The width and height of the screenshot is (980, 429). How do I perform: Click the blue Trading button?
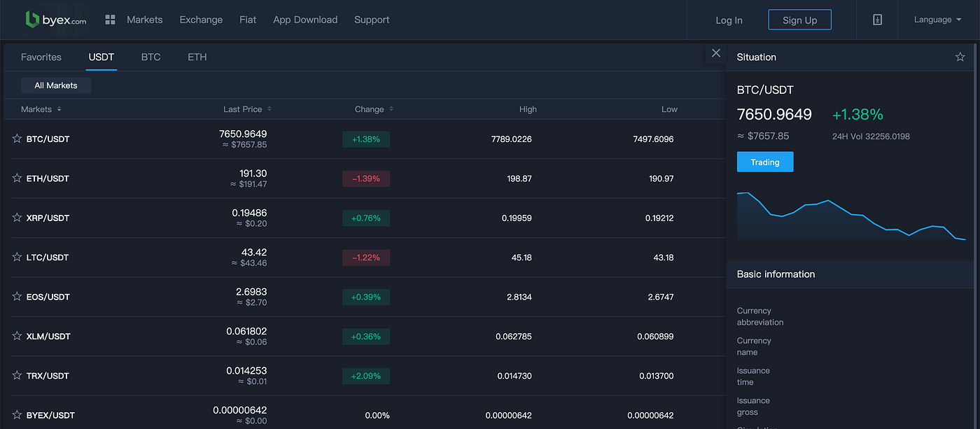point(765,162)
